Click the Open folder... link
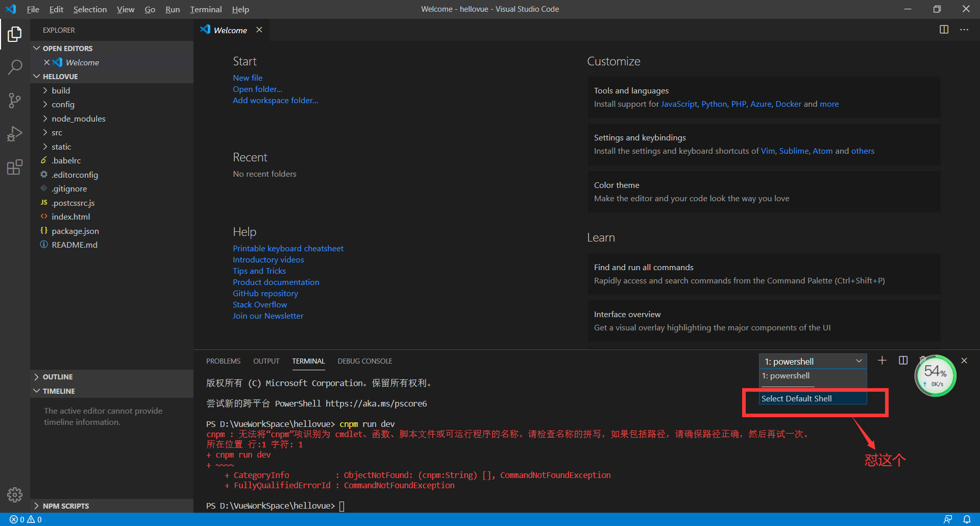Viewport: 980px width, 526px height. [257, 89]
